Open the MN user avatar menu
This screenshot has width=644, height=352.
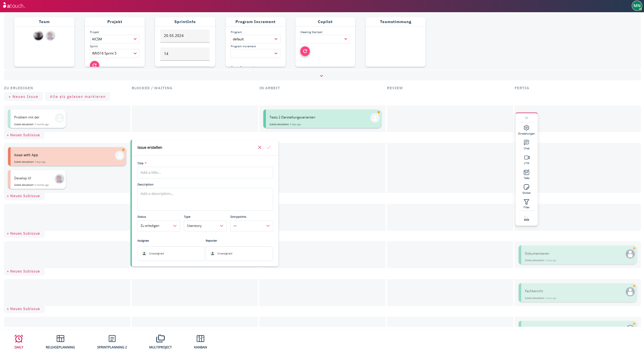[637, 6]
